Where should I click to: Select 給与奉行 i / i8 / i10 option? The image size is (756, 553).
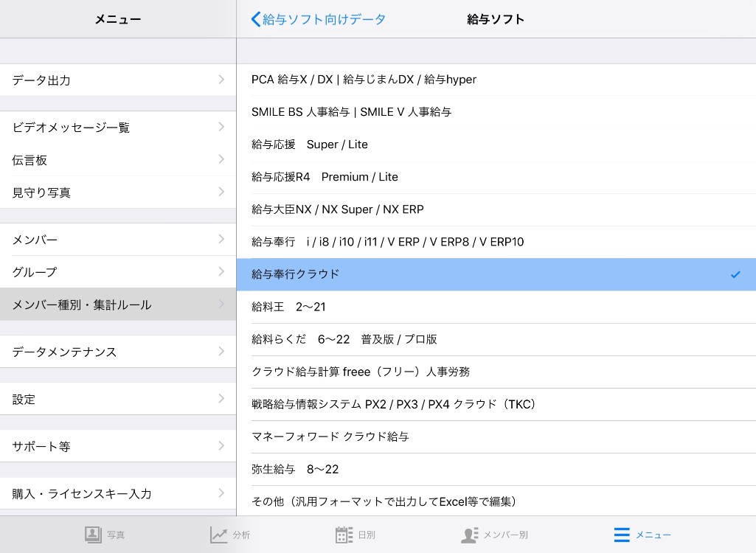496,242
